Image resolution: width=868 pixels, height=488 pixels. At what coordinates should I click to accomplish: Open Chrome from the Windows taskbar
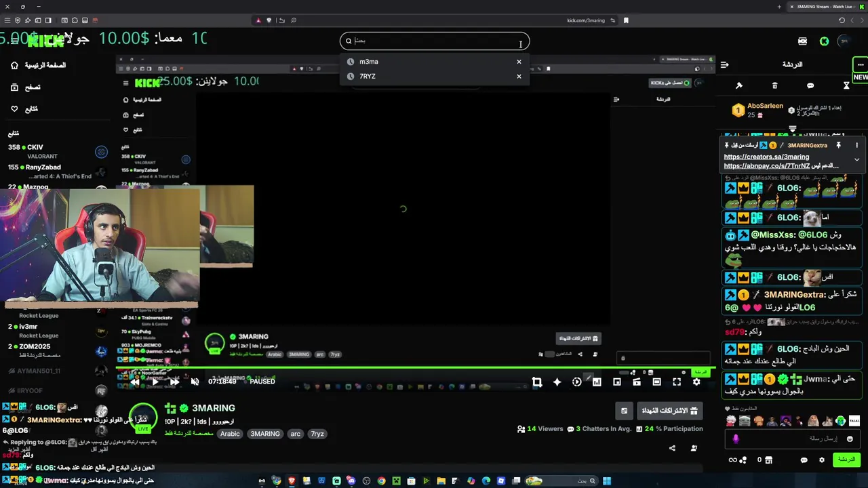click(x=381, y=481)
